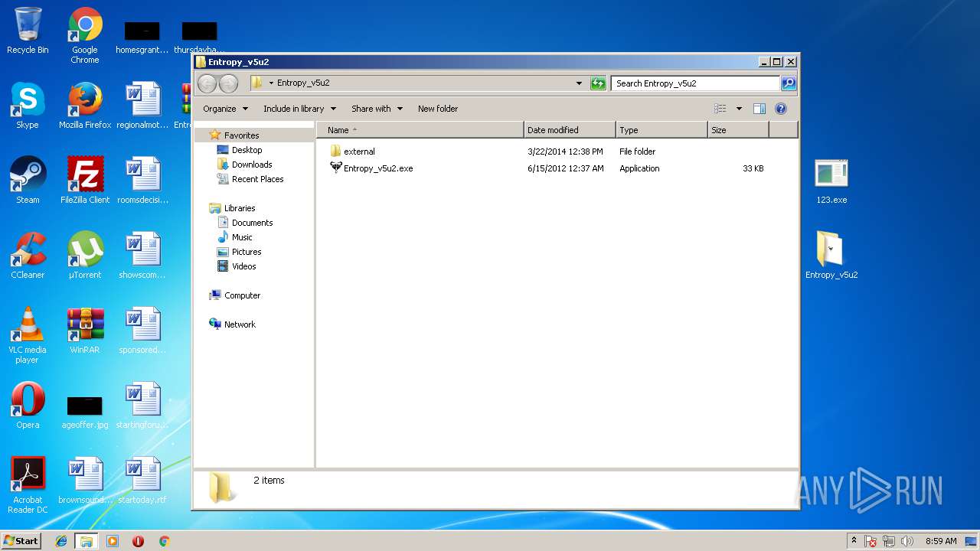Viewport: 980px width, 551px height.
Task: Launch Opera browser from the desktop
Action: pos(28,406)
